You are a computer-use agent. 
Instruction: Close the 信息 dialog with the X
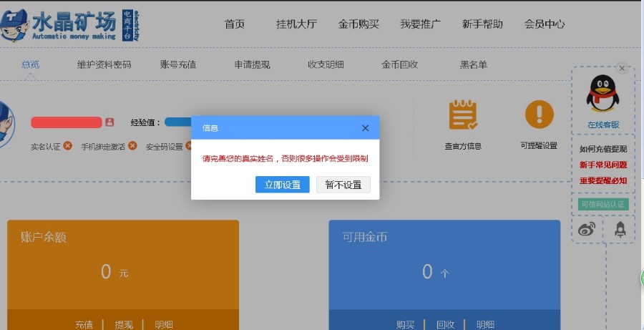point(365,128)
